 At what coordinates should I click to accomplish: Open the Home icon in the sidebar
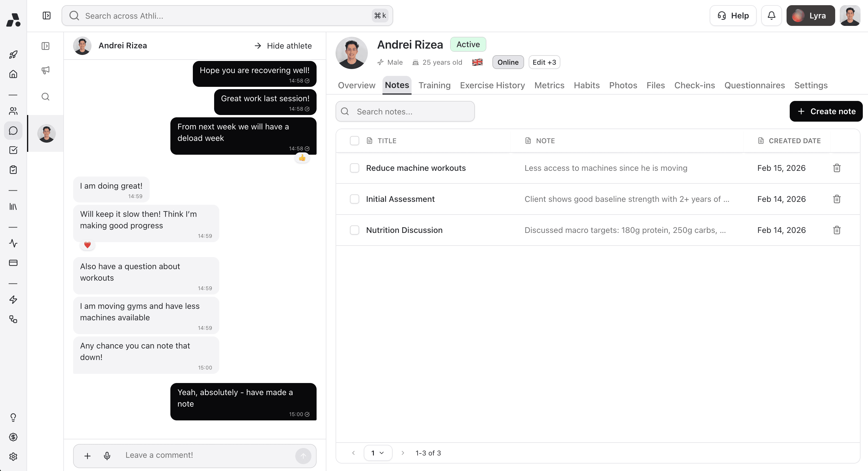(x=14, y=74)
